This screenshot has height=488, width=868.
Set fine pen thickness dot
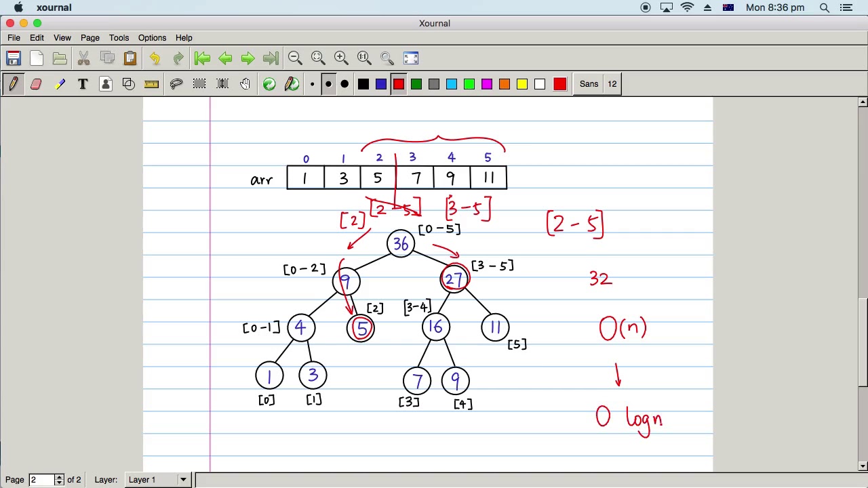tap(312, 84)
